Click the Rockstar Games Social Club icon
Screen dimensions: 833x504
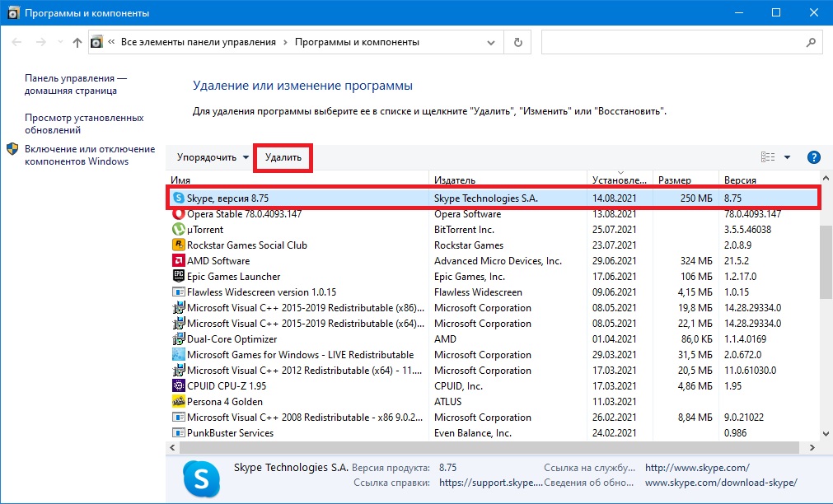tap(179, 245)
